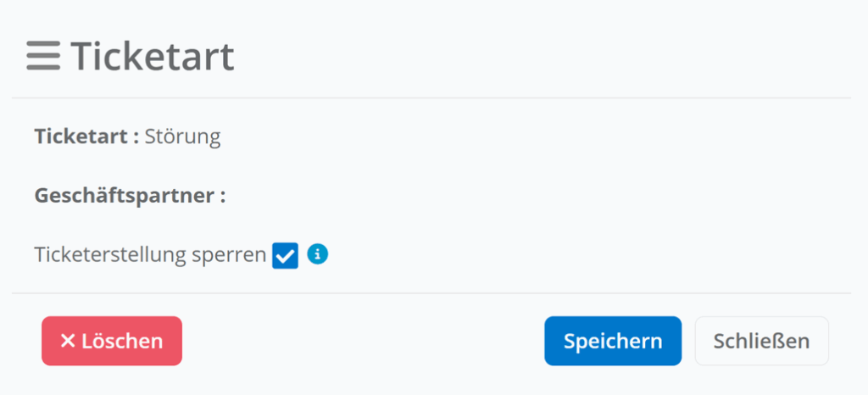
Task: Click the X icon on Löschen
Action: 68,341
